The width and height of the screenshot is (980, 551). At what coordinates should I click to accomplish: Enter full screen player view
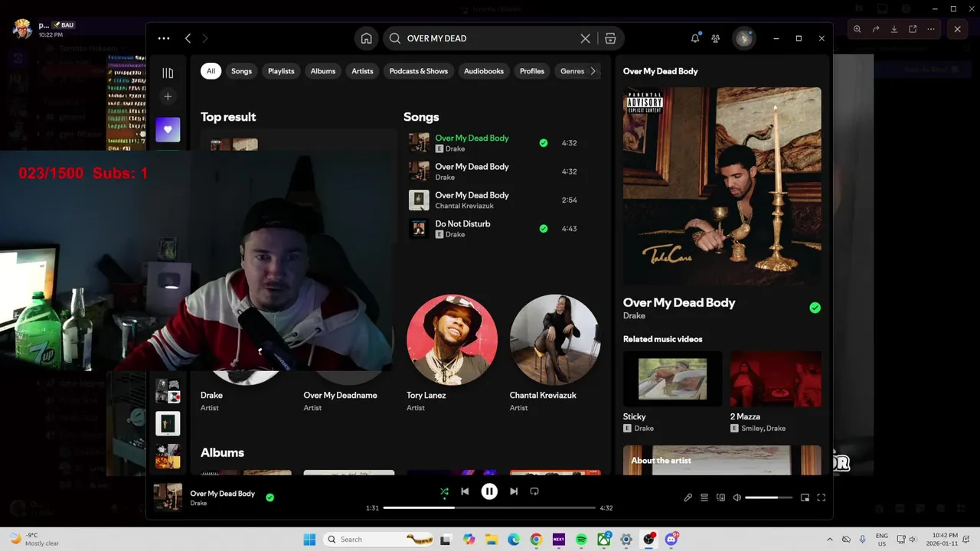pyautogui.click(x=822, y=497)
